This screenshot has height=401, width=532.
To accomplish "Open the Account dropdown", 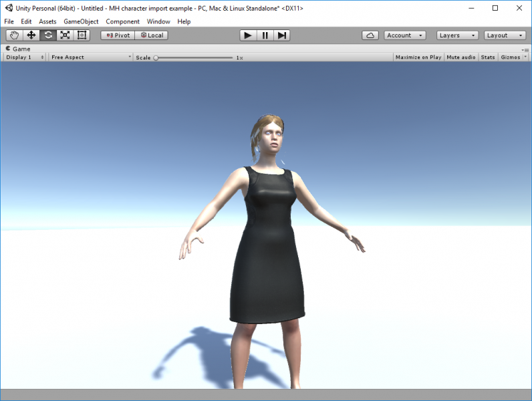I will pyautogui.click(x=404, y=35).
